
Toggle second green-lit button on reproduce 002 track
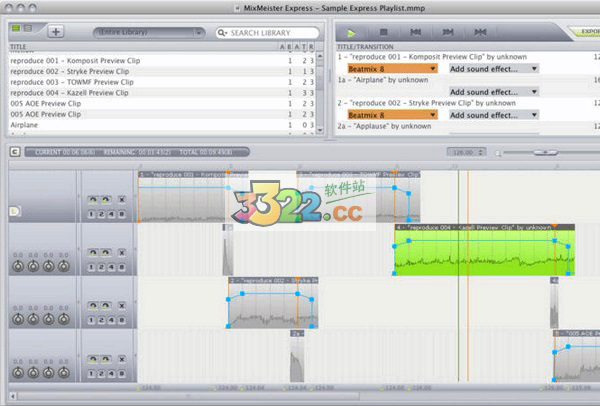click(106, 305)
